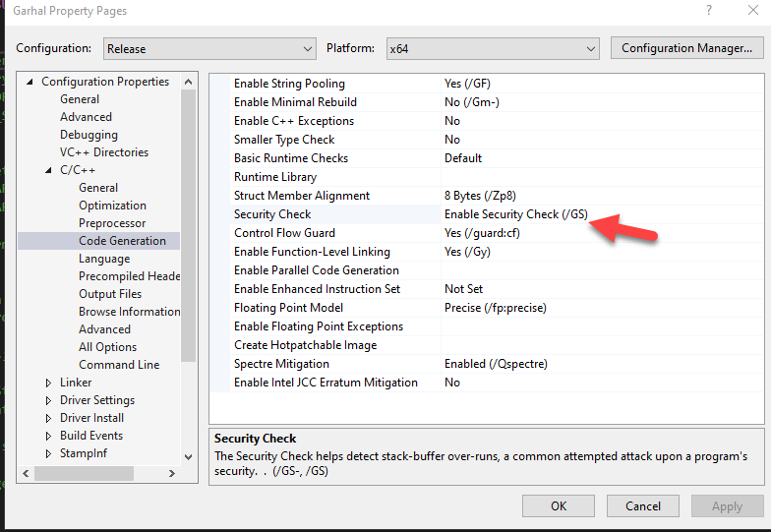
Task: Click the help question mark in title bar
Action: (x=708, y=10)
